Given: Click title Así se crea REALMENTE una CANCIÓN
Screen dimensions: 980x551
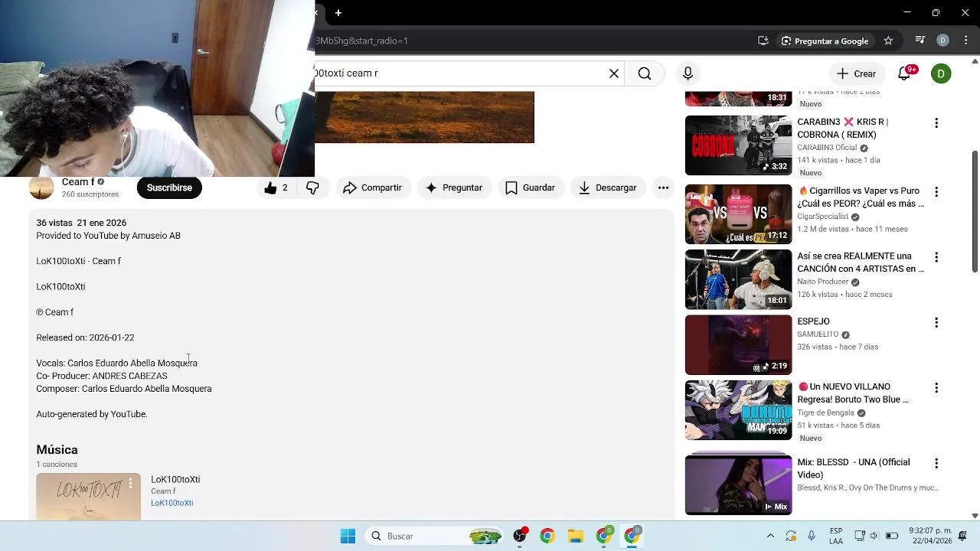Looking at the screenshot, I should click(861, 262).
